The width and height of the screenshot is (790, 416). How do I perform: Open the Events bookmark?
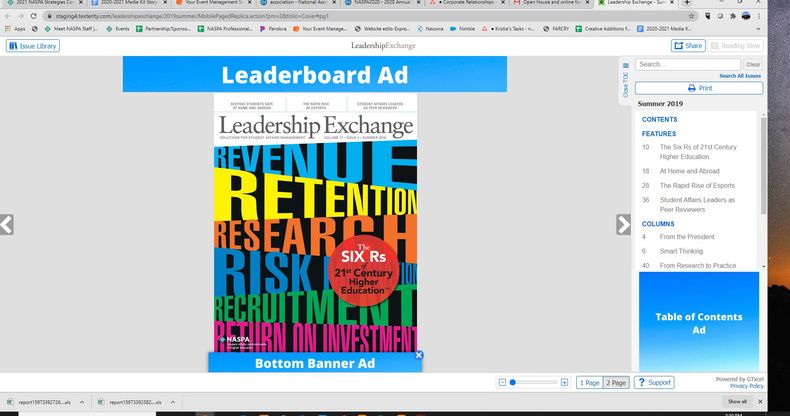pos(118,29)
